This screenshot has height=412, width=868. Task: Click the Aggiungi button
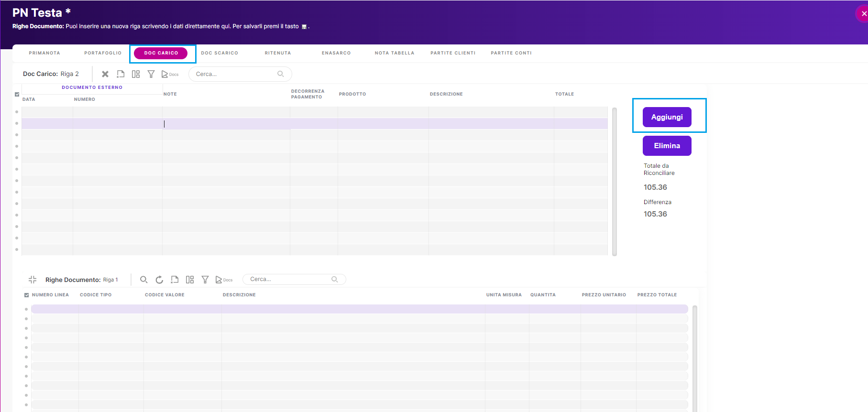667,117
